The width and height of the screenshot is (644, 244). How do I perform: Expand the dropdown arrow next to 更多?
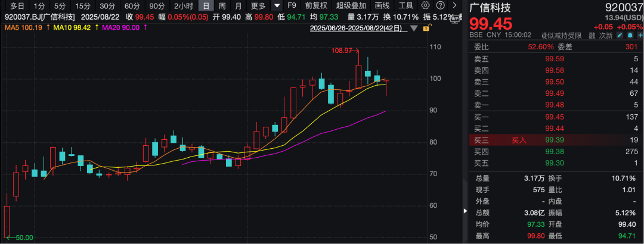click(276, 5)
